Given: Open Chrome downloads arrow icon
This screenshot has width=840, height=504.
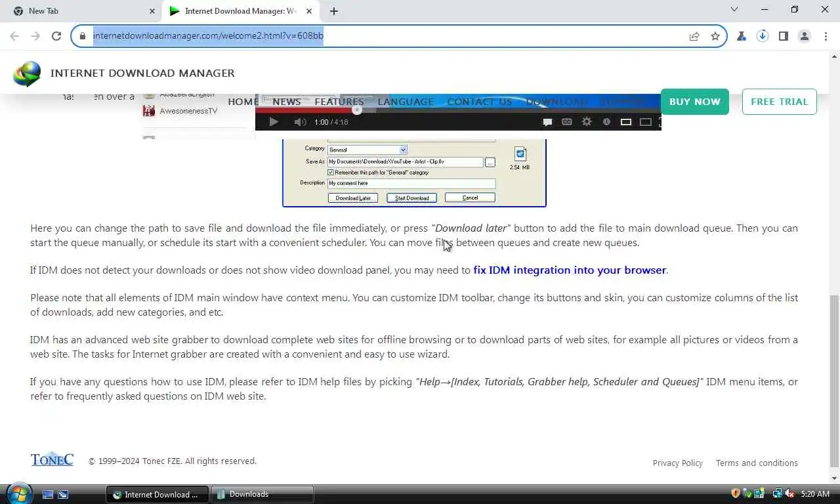Looking at the screenshot, I should (763, 36).
